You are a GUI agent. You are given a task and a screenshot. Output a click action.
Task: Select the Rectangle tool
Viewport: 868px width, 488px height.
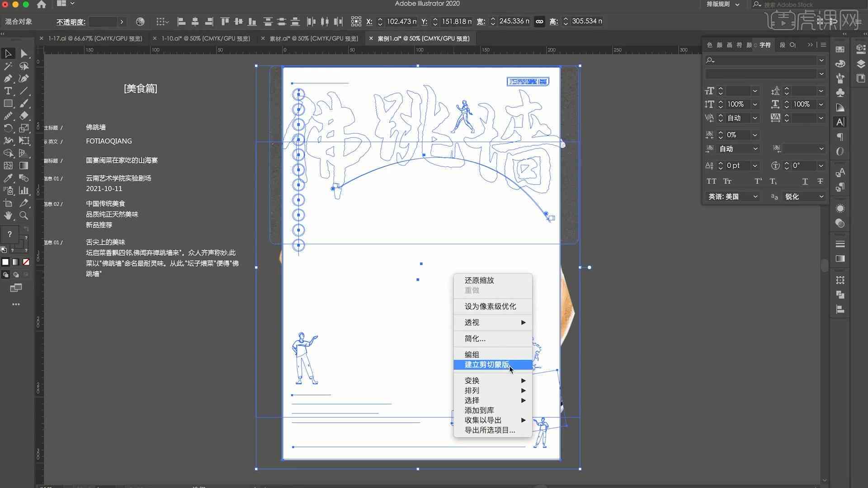pyautogui.click(x=8, y=103)
